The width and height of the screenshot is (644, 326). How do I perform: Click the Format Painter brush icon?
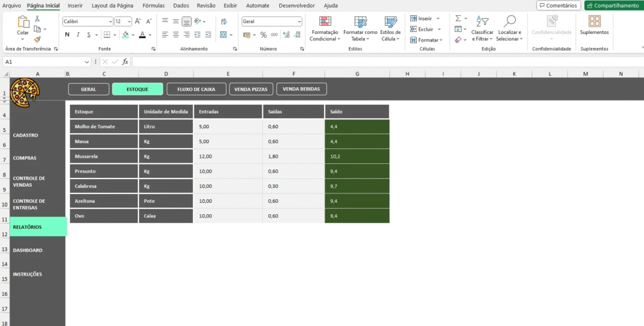37,39
